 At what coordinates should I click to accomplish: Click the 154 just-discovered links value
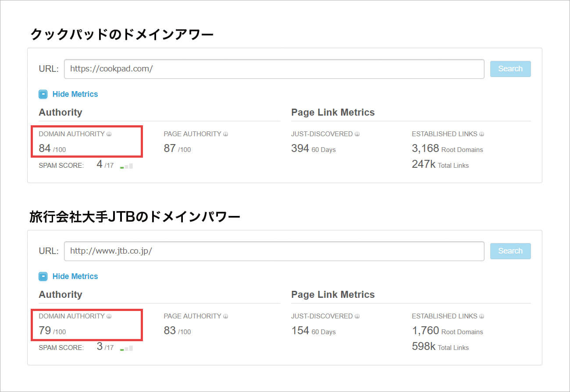click(x=300, y=331)
